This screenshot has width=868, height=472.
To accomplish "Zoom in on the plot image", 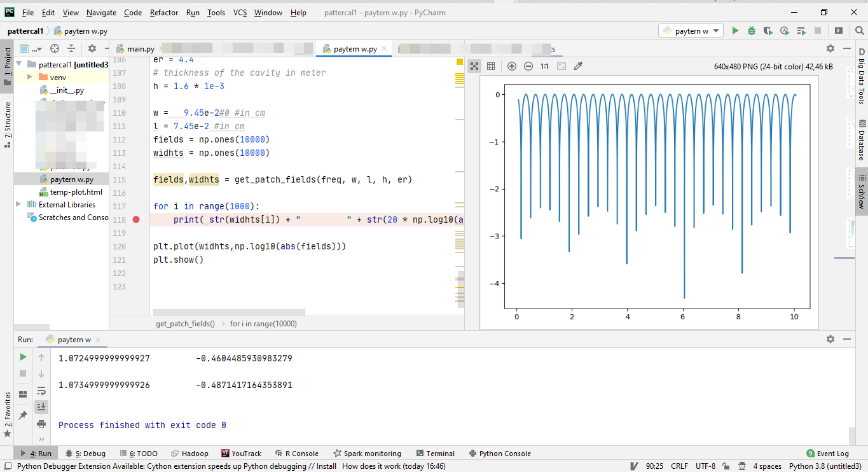I will pyautogui.click(x=512, y=66).
